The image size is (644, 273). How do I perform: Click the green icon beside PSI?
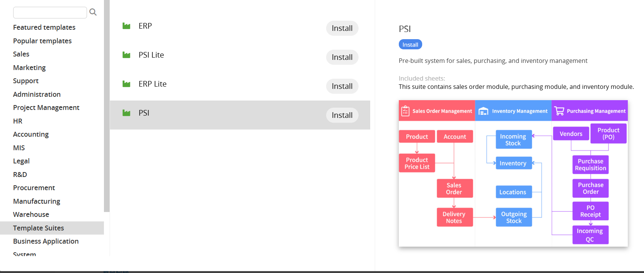(x=127, y=113)
